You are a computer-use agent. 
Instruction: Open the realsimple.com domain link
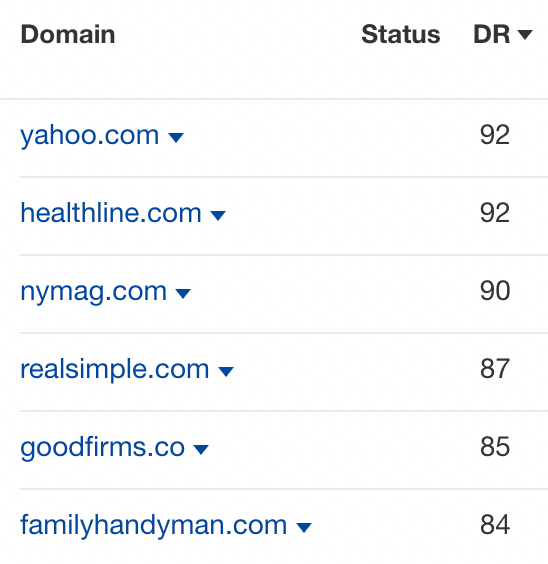(115, 369)
